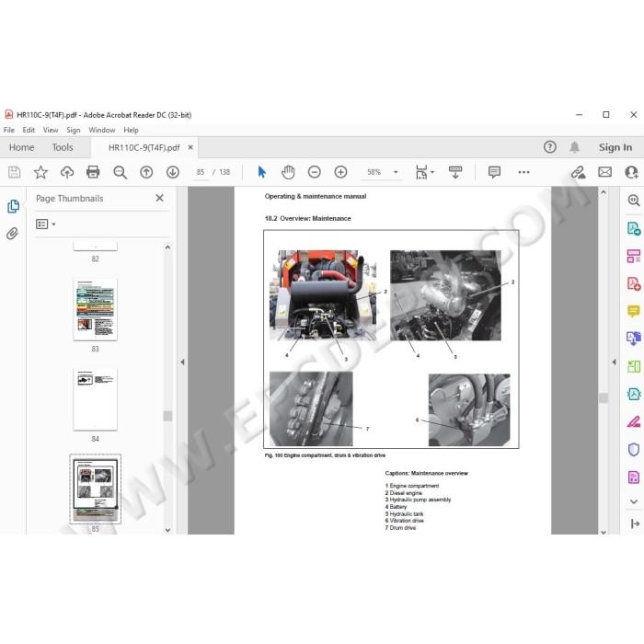Open thumbnail options dropdown menu
The image size is (644, 644).
[46, 224]
